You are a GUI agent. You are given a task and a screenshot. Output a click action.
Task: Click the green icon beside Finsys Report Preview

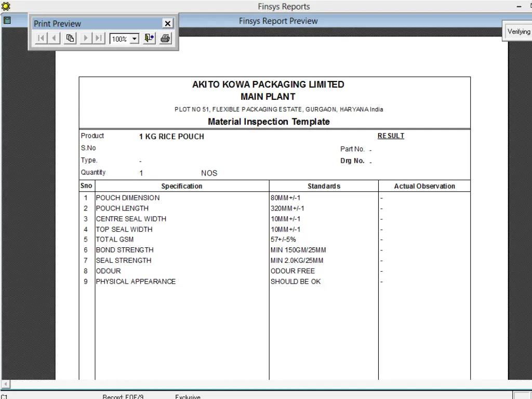point(7,20)
